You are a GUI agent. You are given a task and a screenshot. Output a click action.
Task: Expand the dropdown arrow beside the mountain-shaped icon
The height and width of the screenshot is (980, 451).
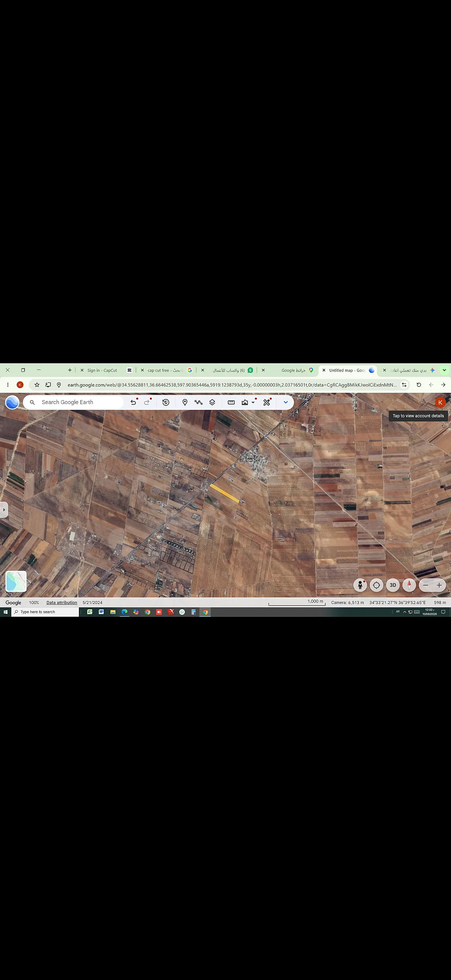pos(253,402)
